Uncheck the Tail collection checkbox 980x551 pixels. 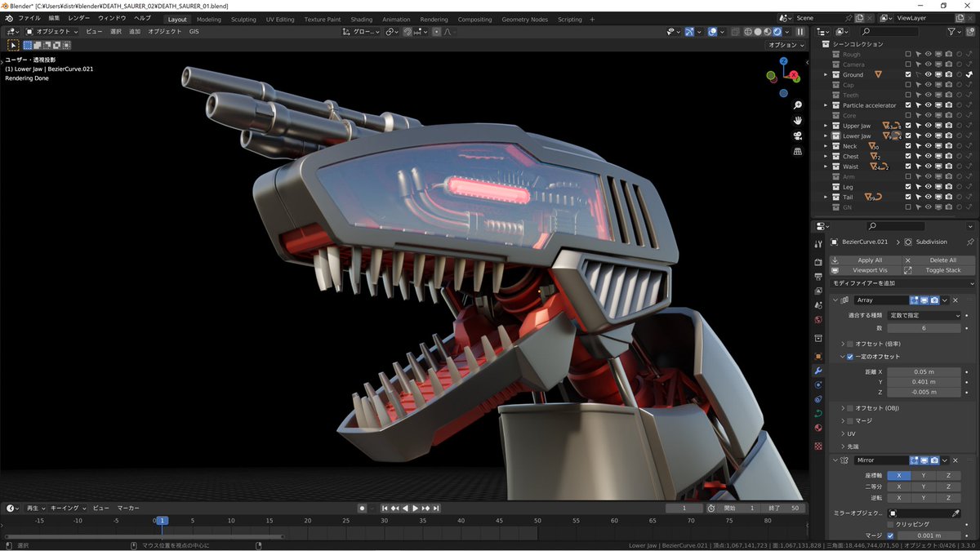[908, 197]
